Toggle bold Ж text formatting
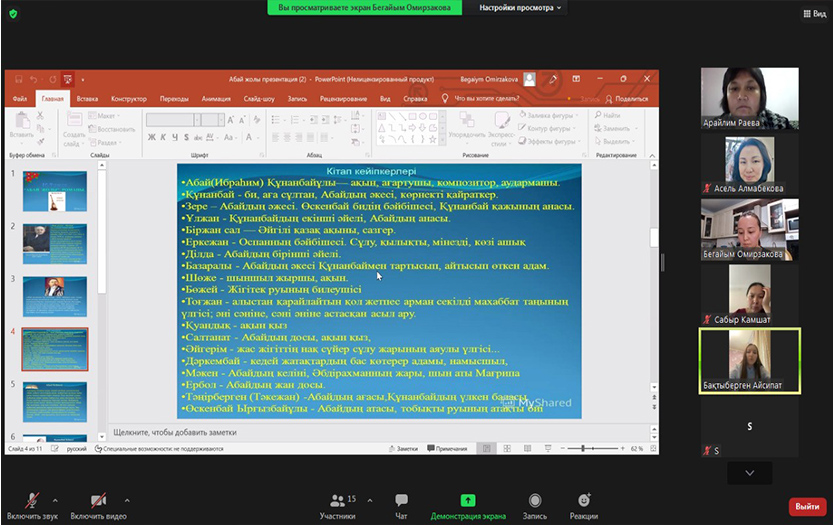Viewport: 833px width, 525px height. (x=151, y=136)
